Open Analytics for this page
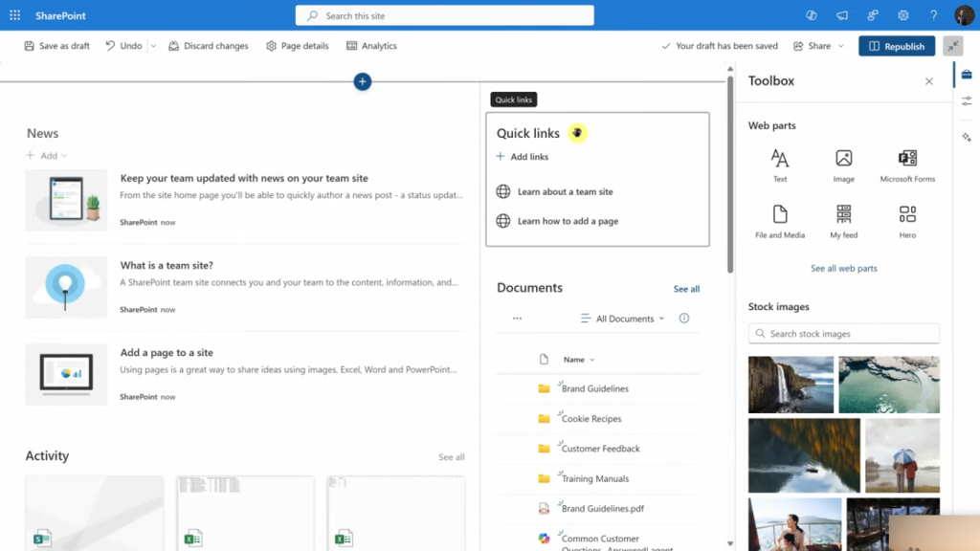Viewport: 980px width, 551px height. (371, 45)
